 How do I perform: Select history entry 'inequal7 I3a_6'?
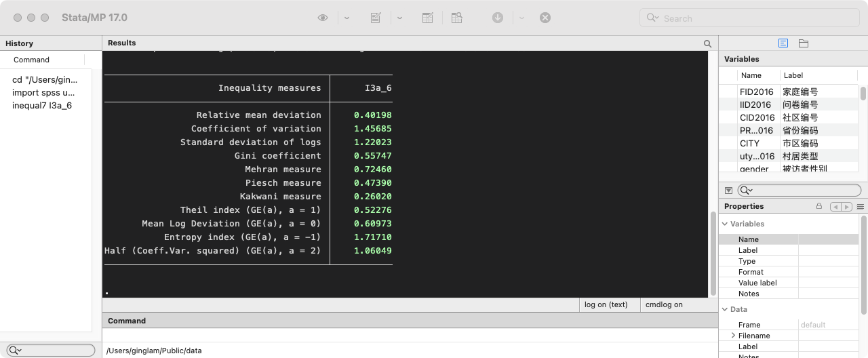click(x=42, y=105)
